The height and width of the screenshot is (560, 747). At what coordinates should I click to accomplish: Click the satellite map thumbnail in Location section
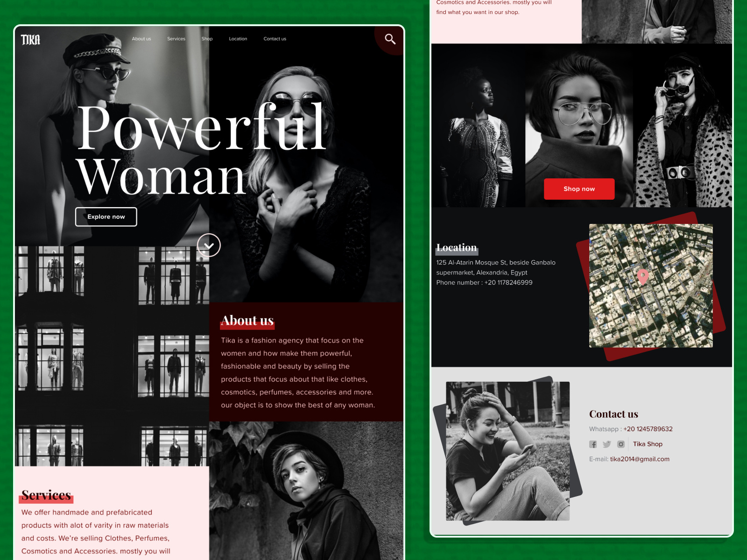(x=650, y=285)
